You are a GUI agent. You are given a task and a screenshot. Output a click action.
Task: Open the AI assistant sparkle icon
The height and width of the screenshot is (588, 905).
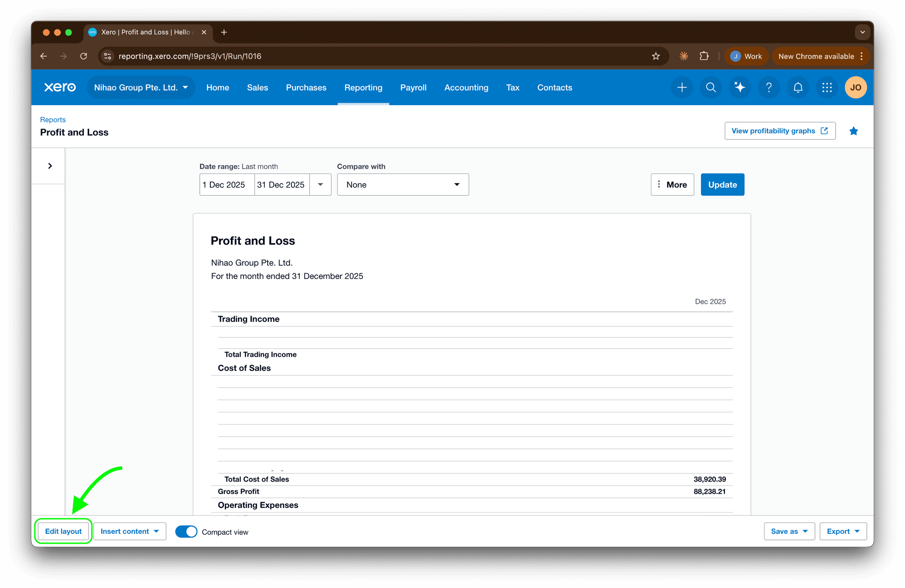(740, 87)
